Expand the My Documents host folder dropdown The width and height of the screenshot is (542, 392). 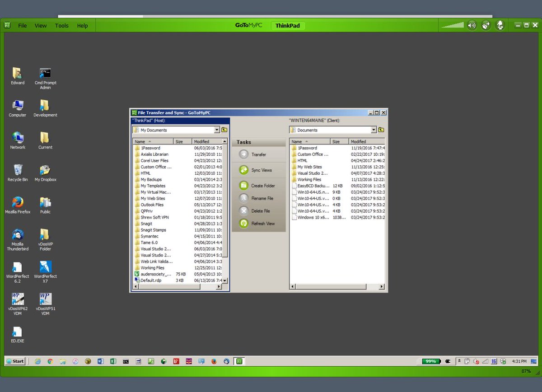pyautogui.click(x=217, y=130)
